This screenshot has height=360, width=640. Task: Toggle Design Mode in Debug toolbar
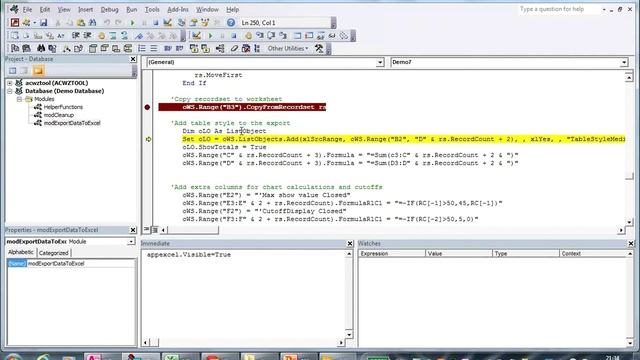196,36
